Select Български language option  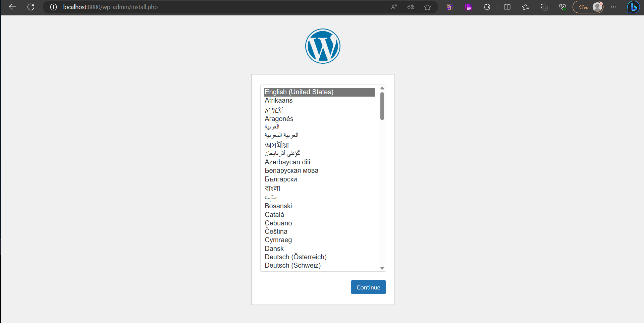(320, 179)
